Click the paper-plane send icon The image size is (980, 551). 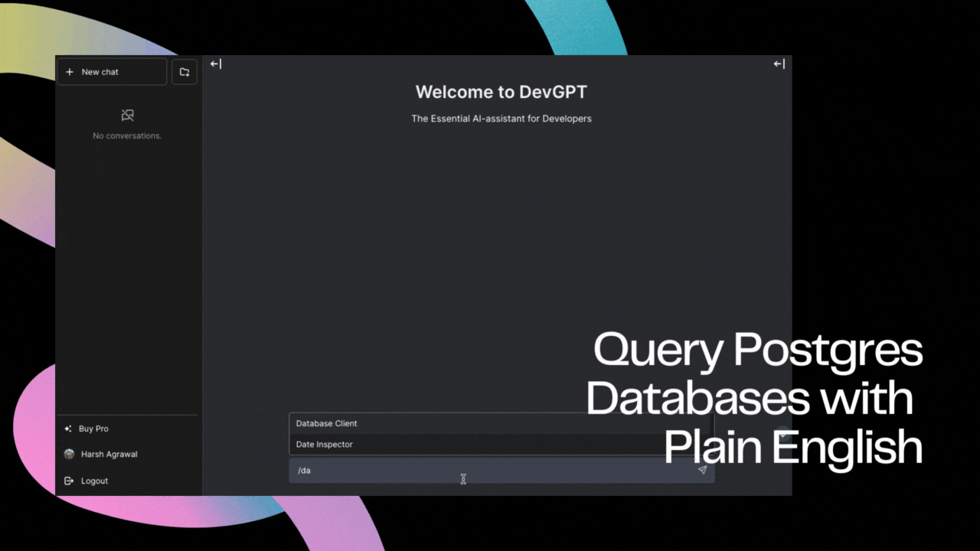(x=702, y=470)
